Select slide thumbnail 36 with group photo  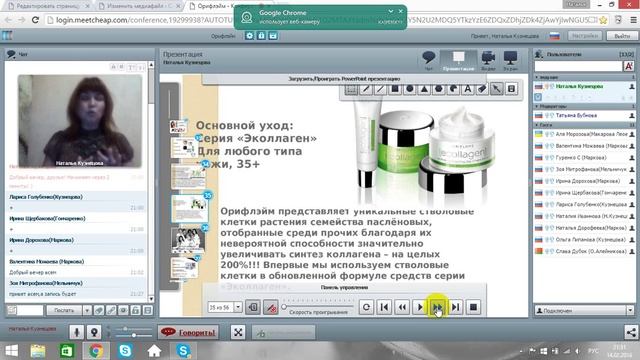188,241
